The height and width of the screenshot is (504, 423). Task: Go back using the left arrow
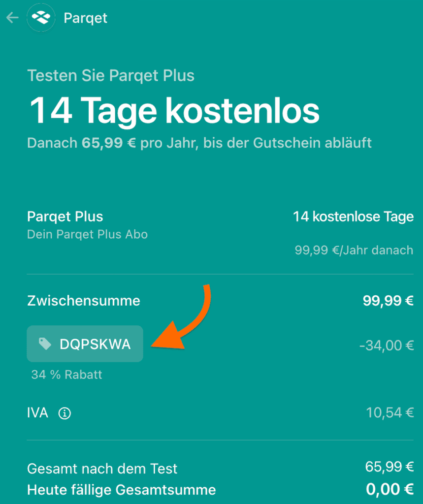point(12,18)
